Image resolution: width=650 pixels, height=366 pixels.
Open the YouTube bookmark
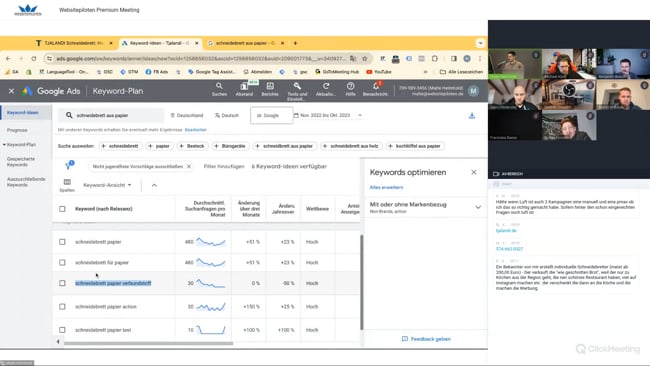[379, 72]
